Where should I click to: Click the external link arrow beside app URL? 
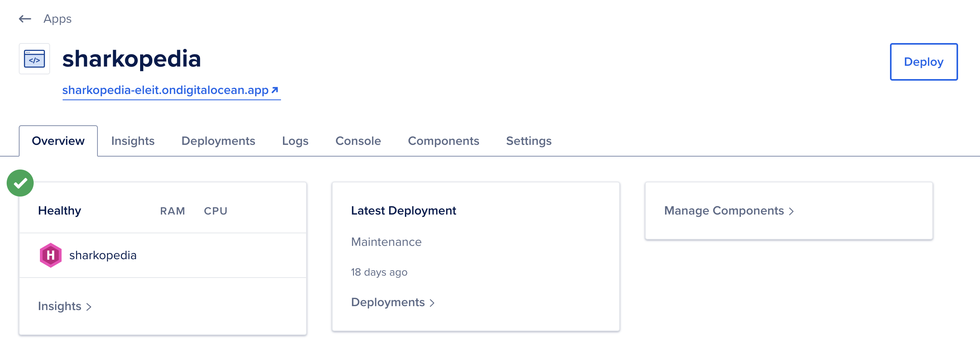(x=275, y=90)
